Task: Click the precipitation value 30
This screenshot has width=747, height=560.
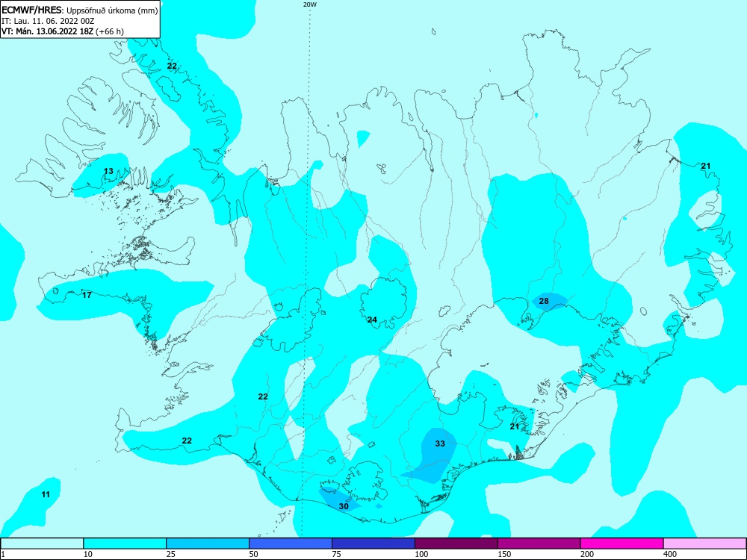Action: (344, 506)
